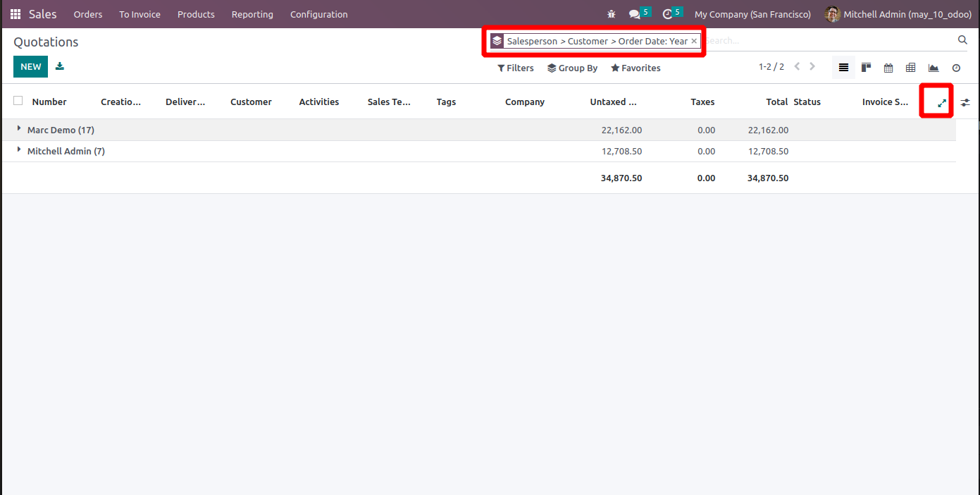The width and height of the screenshot is (980, 495).
Task: Click Mitchell Admin user avatar
Action: click(832, 14)
